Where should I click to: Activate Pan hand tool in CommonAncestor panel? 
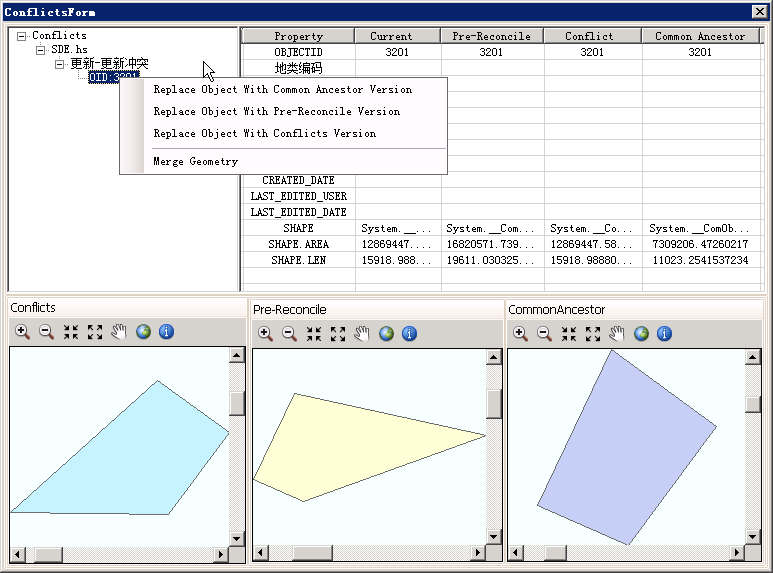pos(617,334)
